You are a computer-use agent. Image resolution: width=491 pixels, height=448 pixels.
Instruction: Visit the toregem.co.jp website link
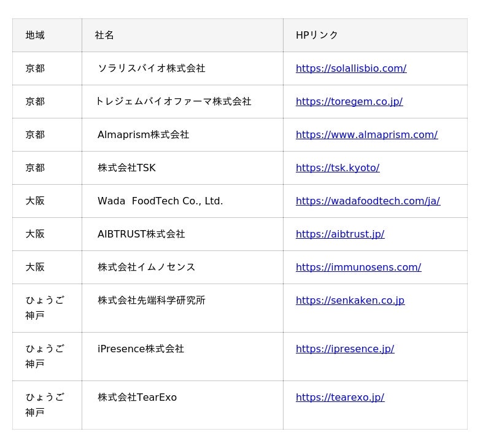click(x=349, y=101)
